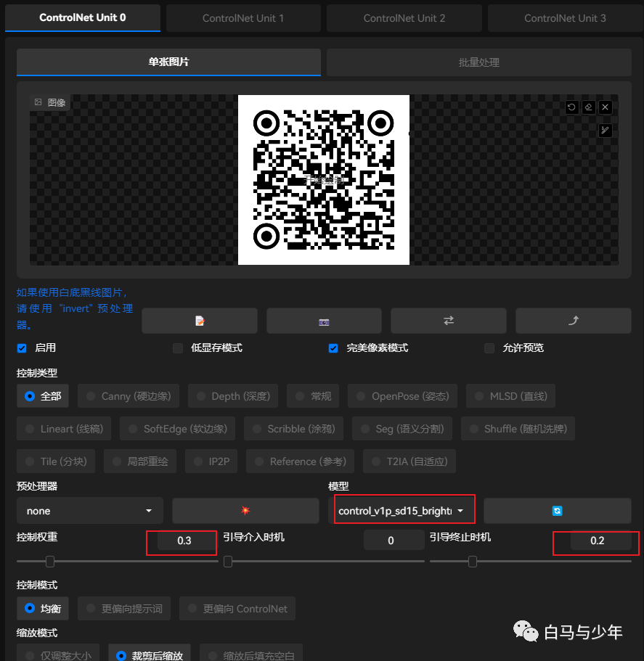Select the IP2P control type
The height and width of the screenshot is (661, 644).
(211, 461)
